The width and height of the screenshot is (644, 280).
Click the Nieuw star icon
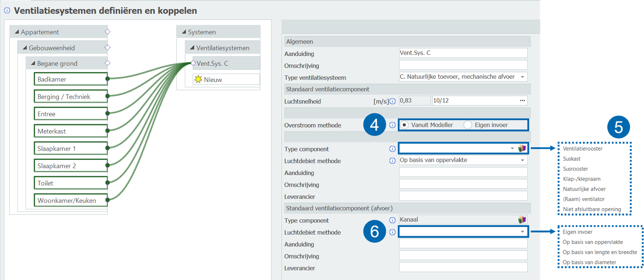click(x=198, y=80)
